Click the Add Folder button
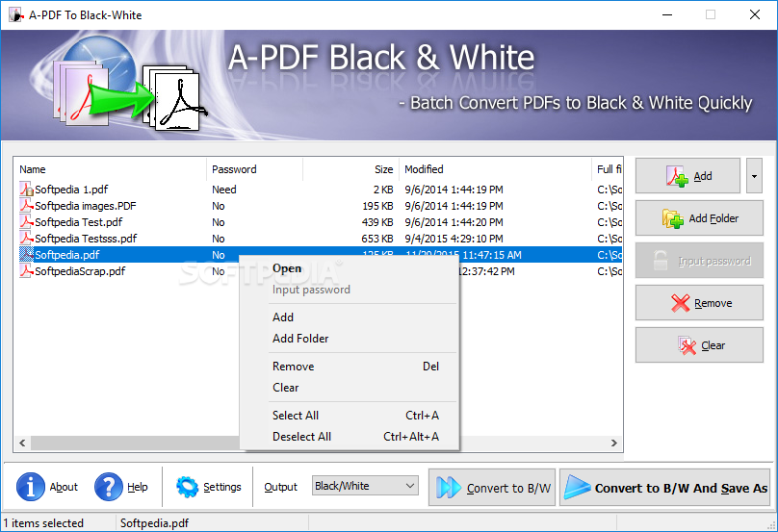 [x=699, y=218]
